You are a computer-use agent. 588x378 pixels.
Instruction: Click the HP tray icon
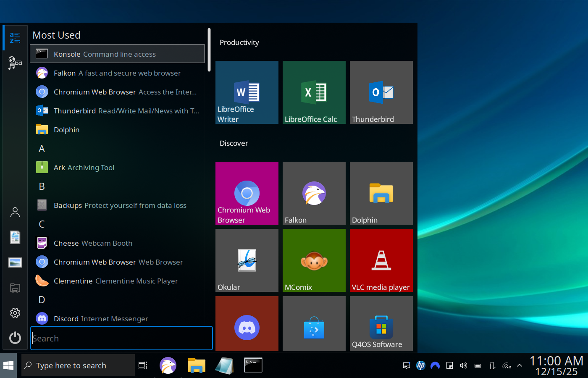coord(421,365)
